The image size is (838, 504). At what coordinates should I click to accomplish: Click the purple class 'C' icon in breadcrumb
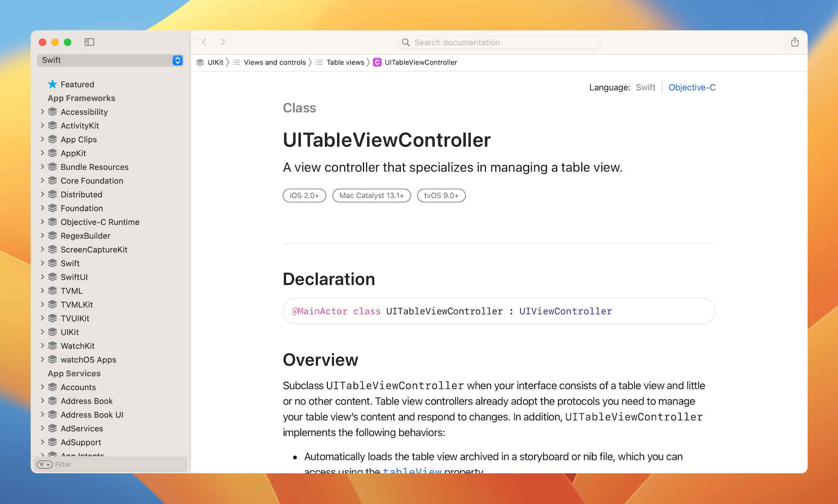[x=377, y=62]
